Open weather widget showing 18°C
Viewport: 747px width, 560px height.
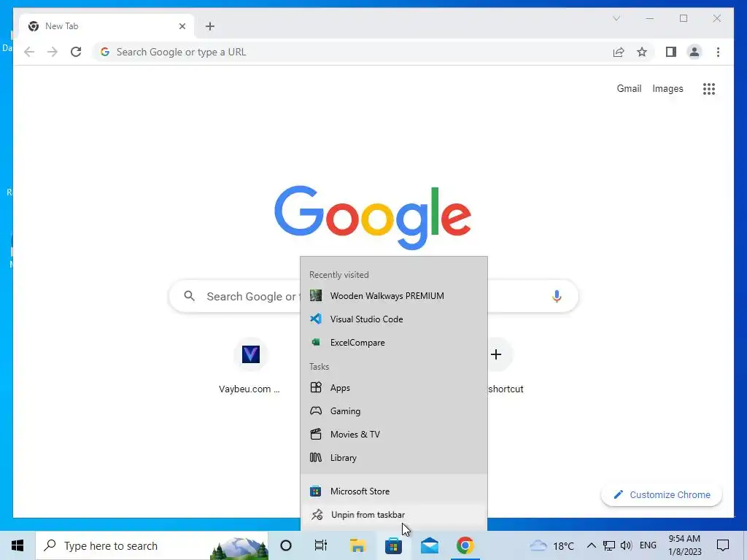[552, 545]
